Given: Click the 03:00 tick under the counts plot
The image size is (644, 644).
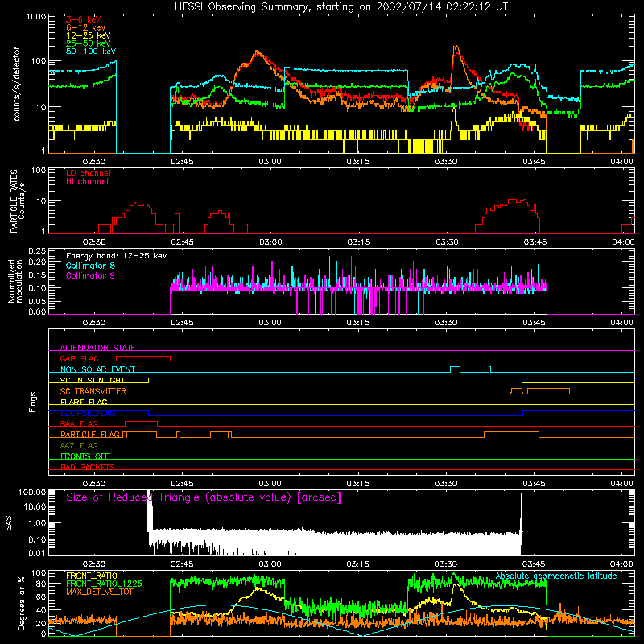Looking at the screenshot, I should point(270,162).
